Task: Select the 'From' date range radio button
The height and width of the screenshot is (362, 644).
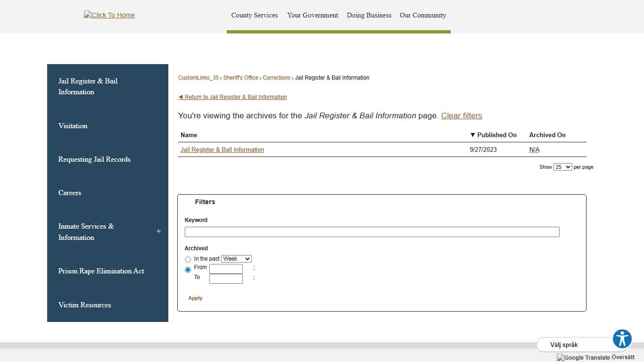Action: tap(188, 270)
